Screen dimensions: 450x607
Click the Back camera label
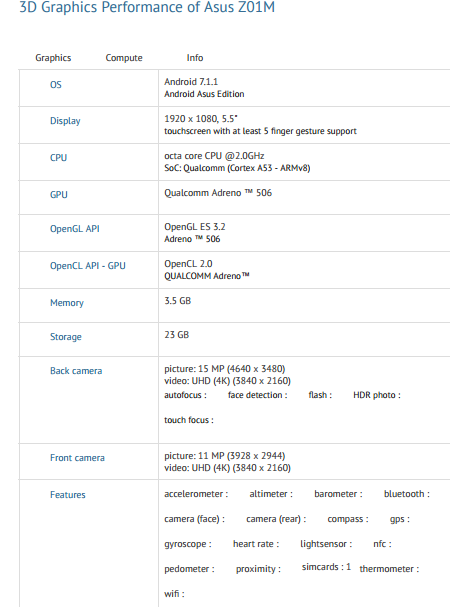[76, 371]
